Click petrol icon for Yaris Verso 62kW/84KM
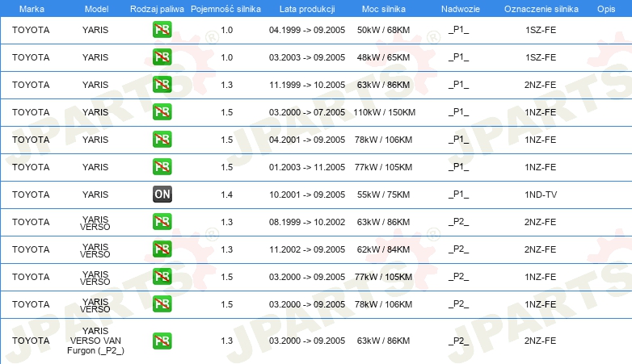 click(x=162, y=249)
